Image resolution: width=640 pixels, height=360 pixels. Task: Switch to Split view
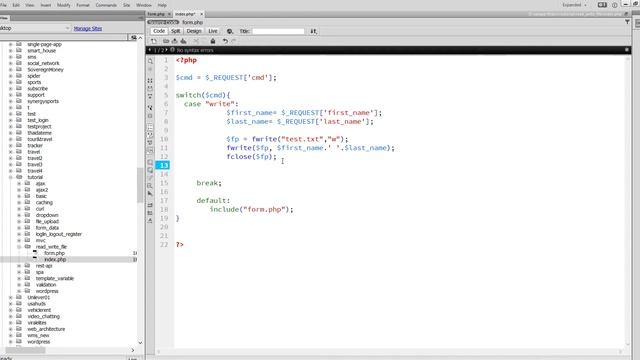(x=176, y=31)
